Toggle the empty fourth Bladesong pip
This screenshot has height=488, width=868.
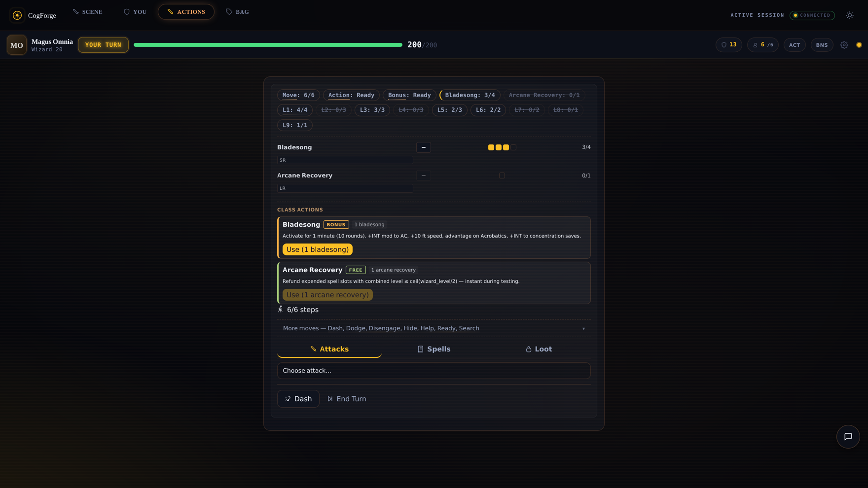(x=513, y=147)
